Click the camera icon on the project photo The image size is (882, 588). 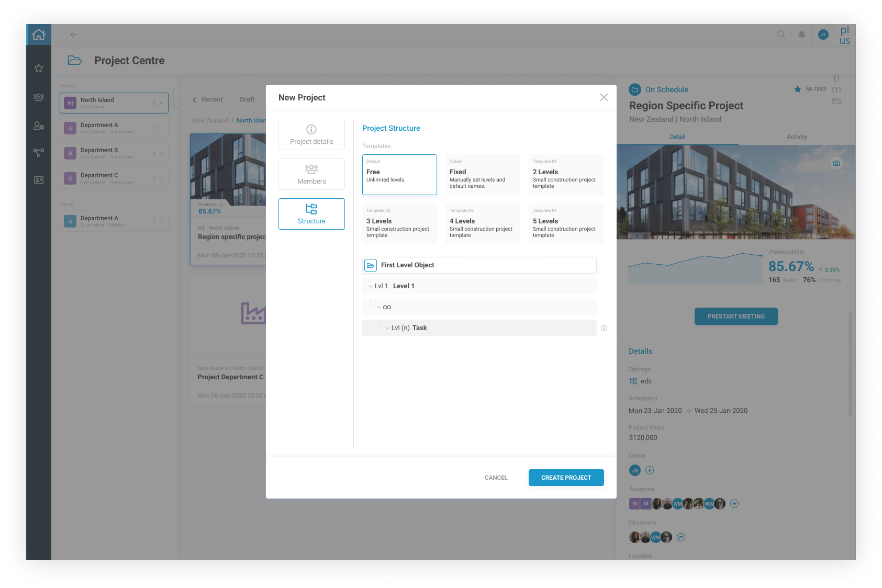(836, 163)
